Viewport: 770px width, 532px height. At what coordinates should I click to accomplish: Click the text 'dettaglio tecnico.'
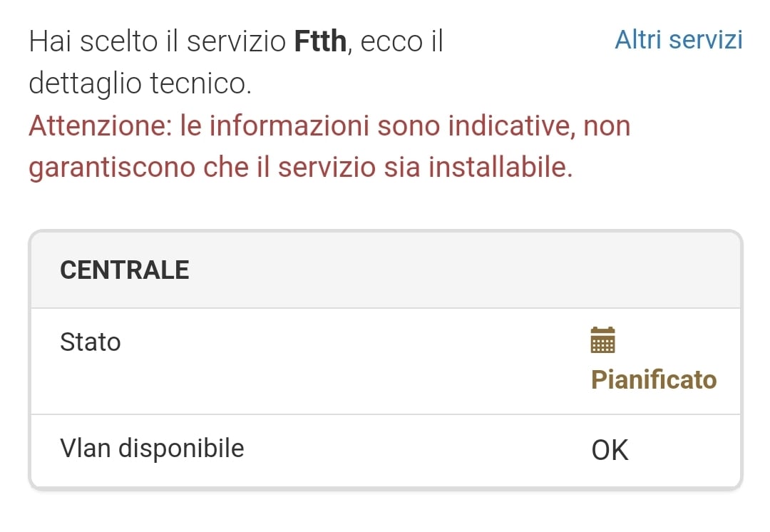tap(140, 84)
